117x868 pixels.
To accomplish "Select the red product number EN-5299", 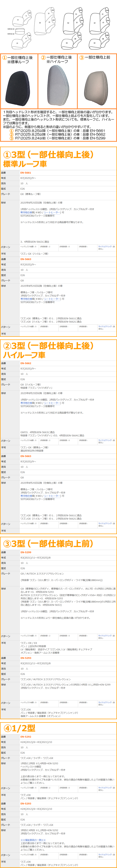I will coord(26,552).
